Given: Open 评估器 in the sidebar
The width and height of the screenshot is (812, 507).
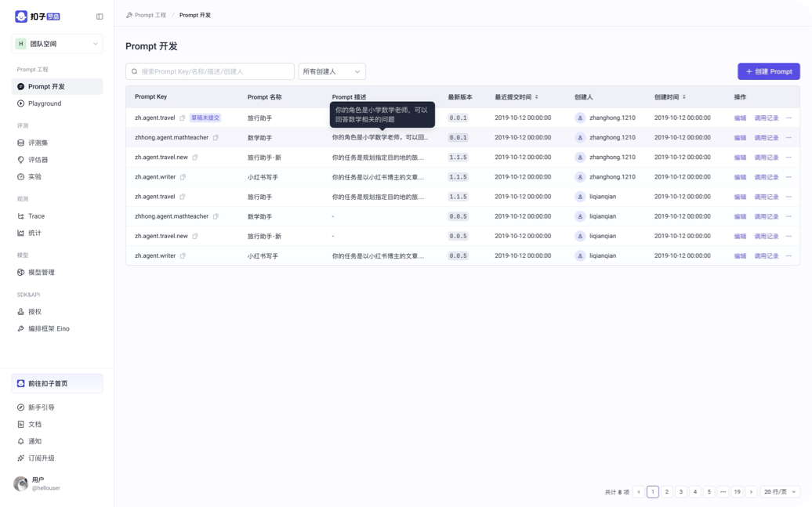Looking at the screenshot, I should click(x=57, y=160).
